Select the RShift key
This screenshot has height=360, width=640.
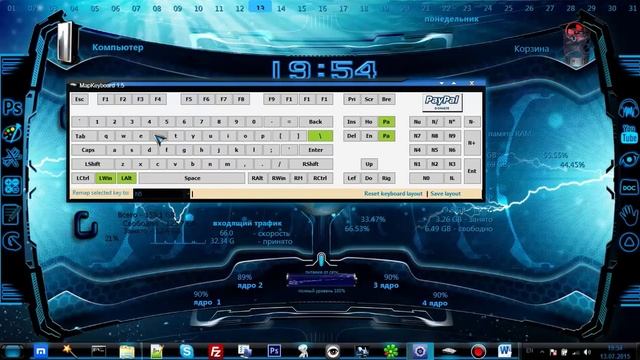311,164
